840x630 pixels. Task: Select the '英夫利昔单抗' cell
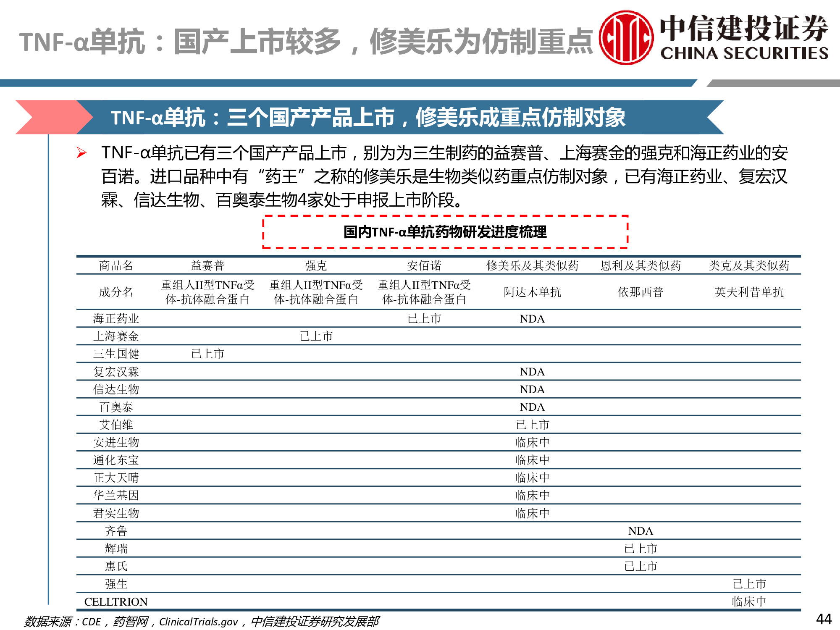click(749, 292)
